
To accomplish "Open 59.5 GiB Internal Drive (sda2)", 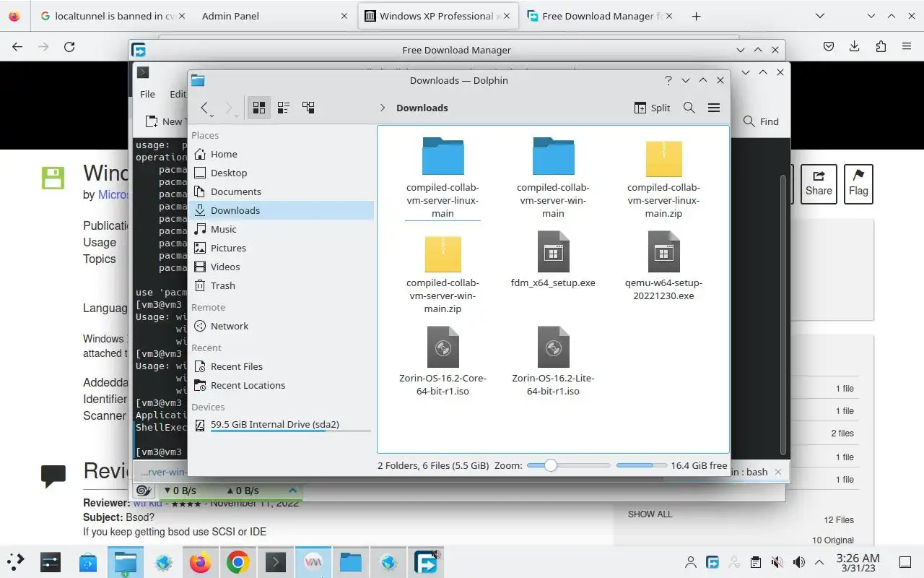I will point(282,425).
